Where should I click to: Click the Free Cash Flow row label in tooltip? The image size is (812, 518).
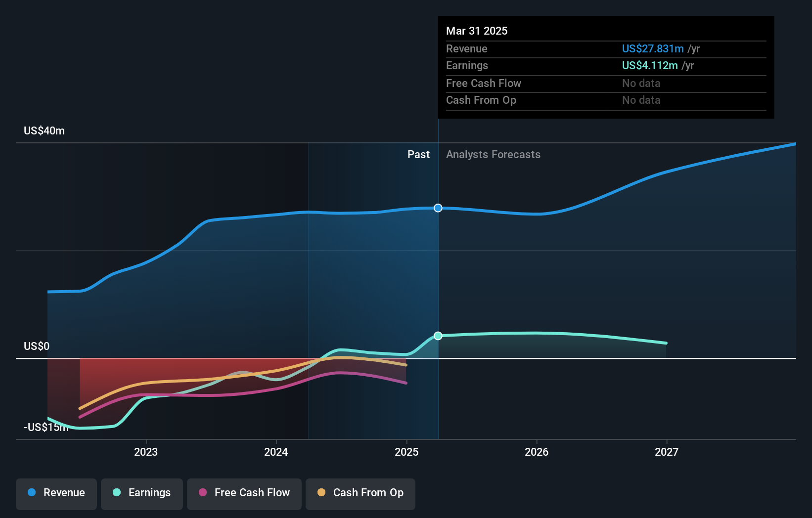(484, 83)
